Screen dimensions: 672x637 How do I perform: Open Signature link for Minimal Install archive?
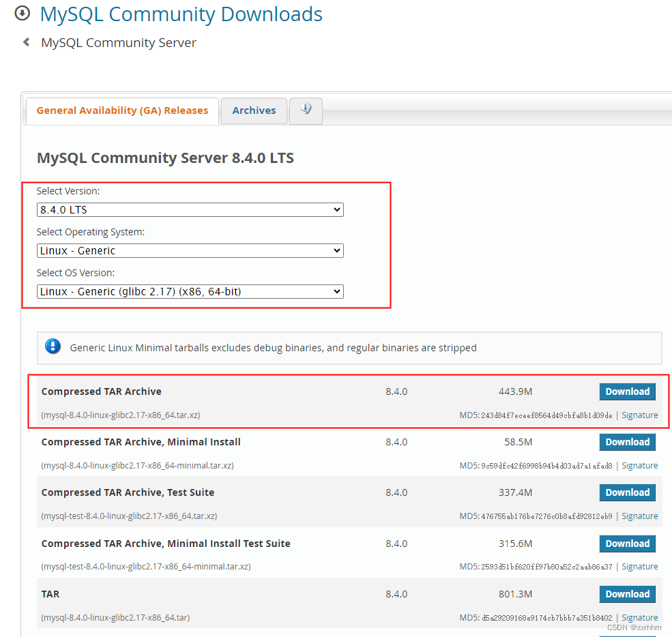click(639, 465)
